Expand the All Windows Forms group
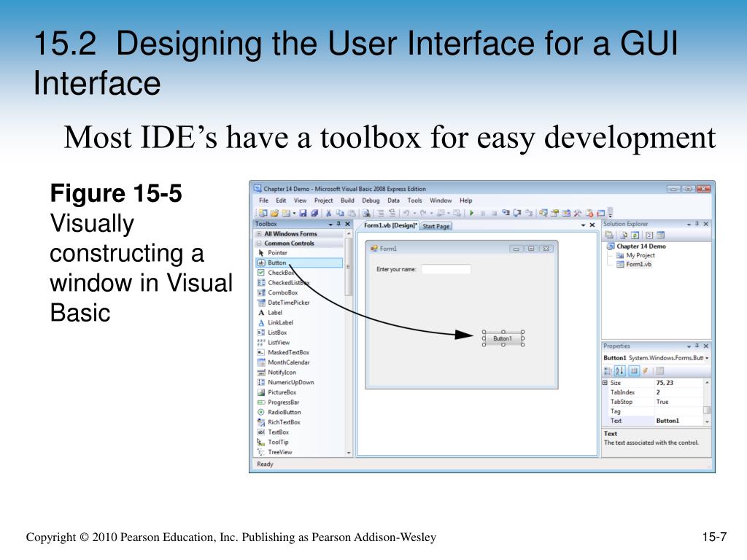 (x=259, y=234)
